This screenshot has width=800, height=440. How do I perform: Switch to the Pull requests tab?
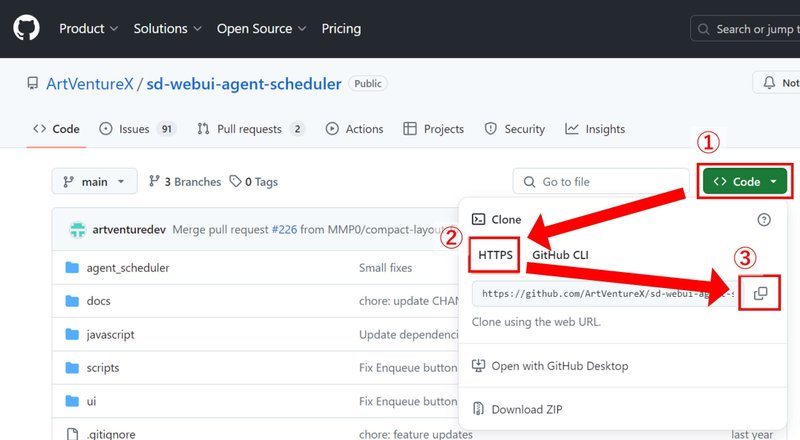pyautogui.click(x=250, y=129)
